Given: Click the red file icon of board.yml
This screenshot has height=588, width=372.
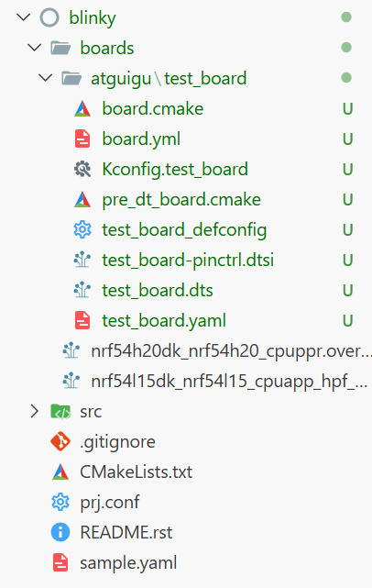Looking at the screenshot, I should 82,139.
